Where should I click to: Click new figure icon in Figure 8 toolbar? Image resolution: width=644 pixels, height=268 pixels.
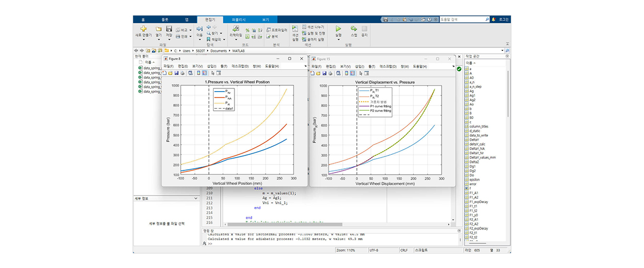click(x=165, y=72)
